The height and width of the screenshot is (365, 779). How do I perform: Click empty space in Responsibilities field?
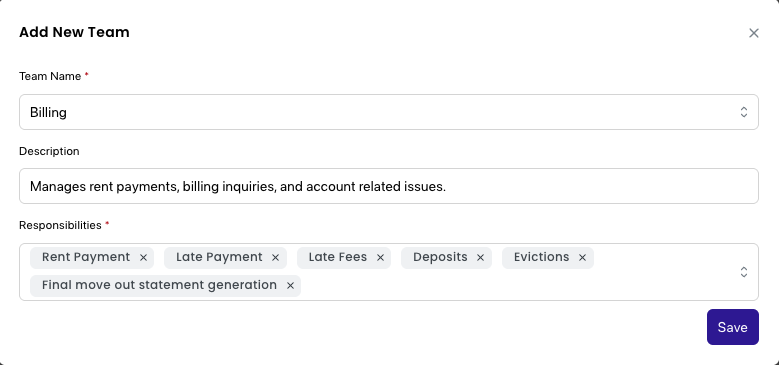(517, 286)
